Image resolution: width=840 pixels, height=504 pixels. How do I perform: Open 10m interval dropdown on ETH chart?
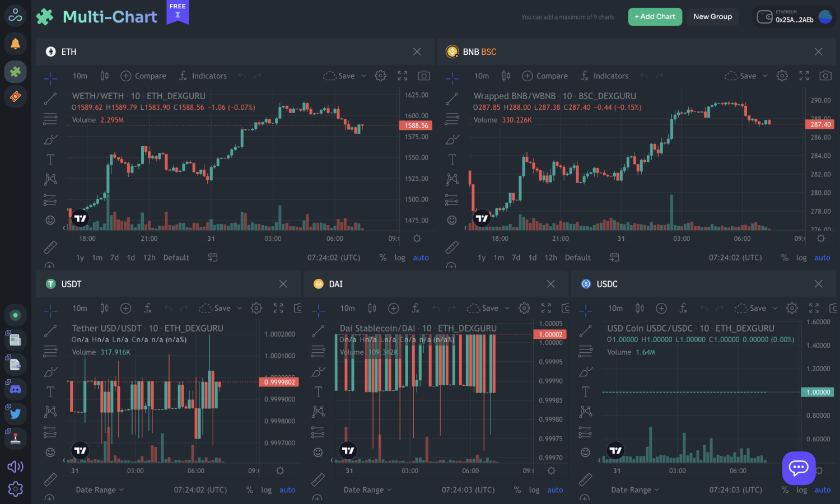point(80,76)
